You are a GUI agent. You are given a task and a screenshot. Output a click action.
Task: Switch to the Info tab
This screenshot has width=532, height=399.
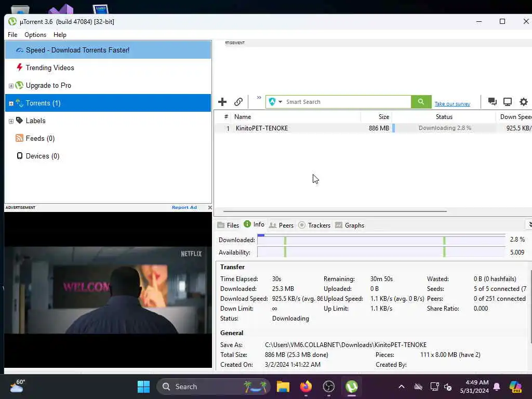pyautogui.click(x=254, y=224)
